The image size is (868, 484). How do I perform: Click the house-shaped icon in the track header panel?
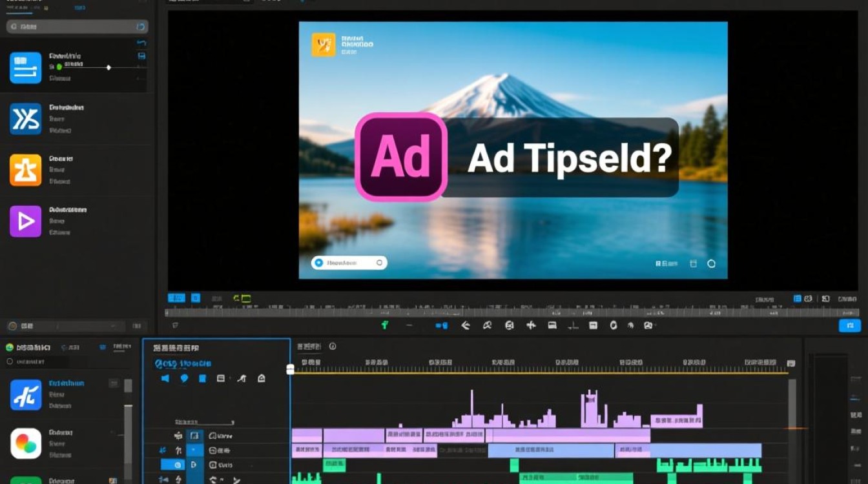262,378
